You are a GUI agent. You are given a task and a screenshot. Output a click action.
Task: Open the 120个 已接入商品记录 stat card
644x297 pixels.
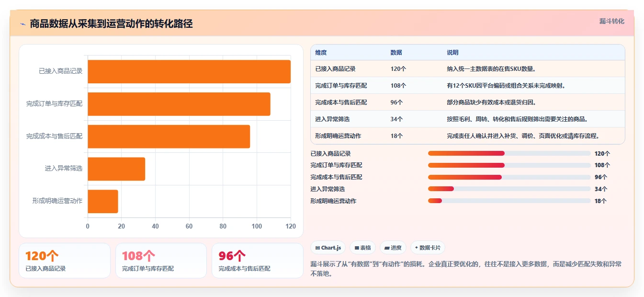pyautogui.click(x=65, y=261)
